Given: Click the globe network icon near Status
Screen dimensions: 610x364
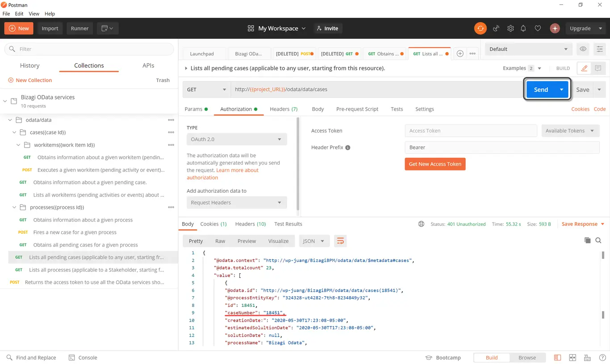Looking at the screenshot, I should coord(421,224).
